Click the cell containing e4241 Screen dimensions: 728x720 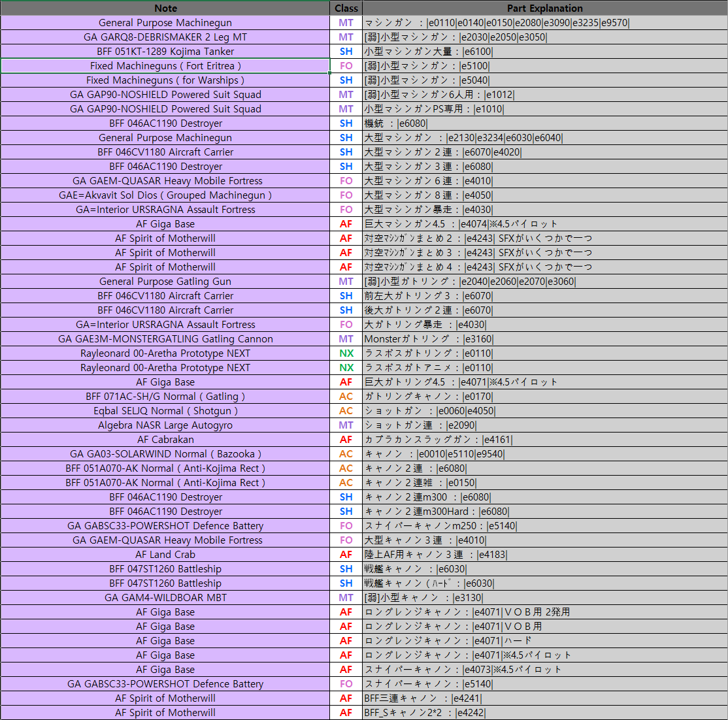(544, 698)
